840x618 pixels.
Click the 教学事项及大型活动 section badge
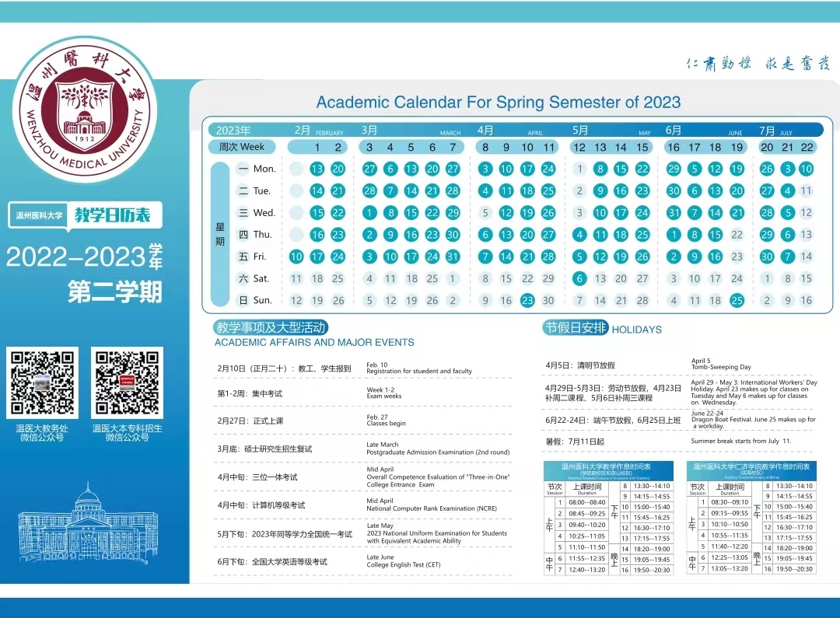[271, 328]
